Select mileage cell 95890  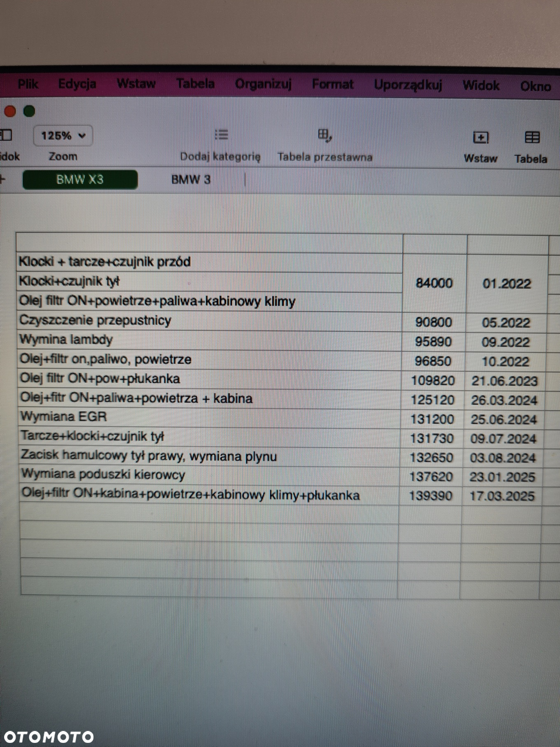[433, 342]
